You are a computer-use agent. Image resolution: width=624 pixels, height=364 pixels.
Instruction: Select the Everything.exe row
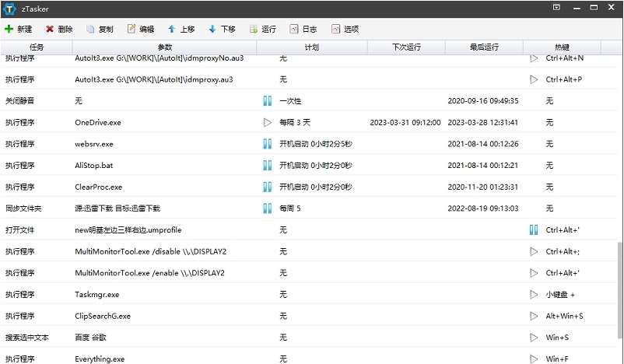coord(309,357)
